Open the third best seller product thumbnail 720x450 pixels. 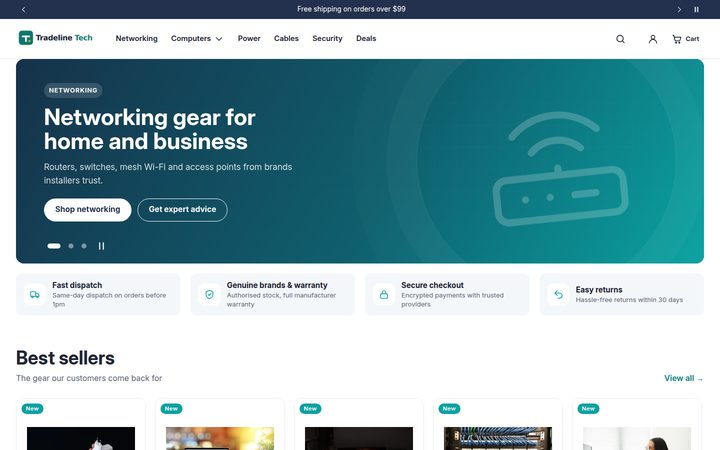pyautogui.click(x=359, y=439)
